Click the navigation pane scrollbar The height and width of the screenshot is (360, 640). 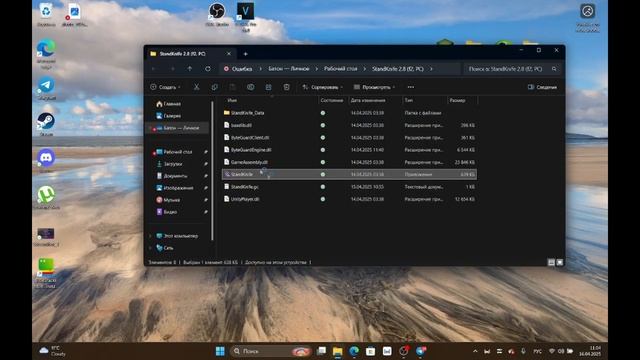[x=212, y=171]
